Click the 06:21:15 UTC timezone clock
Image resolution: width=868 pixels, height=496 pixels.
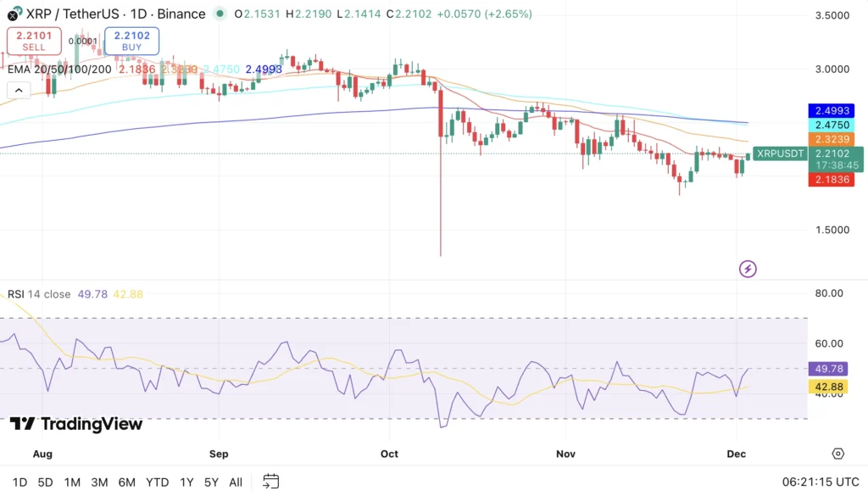[821, 482]
